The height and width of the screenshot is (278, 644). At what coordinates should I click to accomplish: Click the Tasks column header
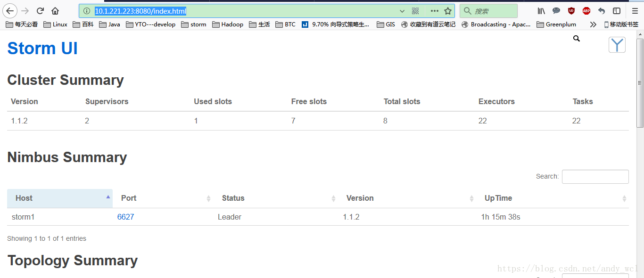[x=583, y=102]
